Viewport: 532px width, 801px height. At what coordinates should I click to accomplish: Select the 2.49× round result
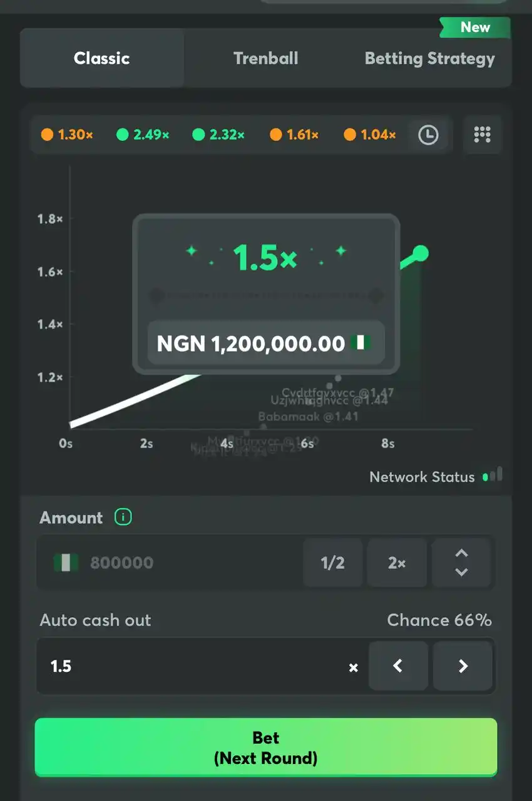pyautogui.click(x=143, y=135)
